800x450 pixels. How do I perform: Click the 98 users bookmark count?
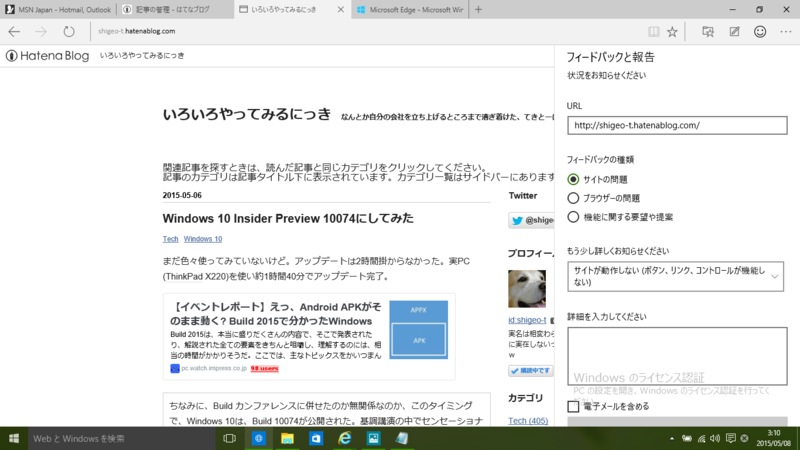pos(264,368)
